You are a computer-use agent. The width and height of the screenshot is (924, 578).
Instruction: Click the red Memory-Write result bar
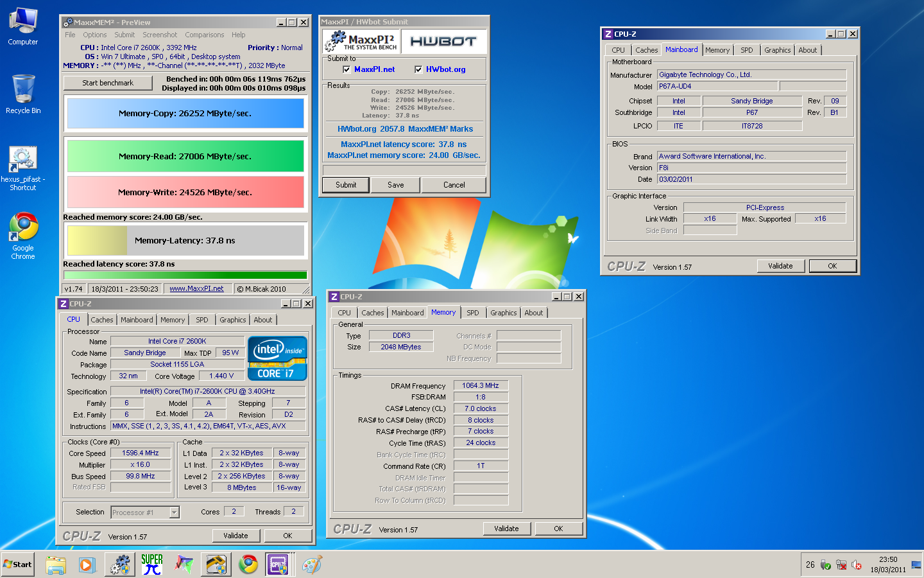(185, 192)
